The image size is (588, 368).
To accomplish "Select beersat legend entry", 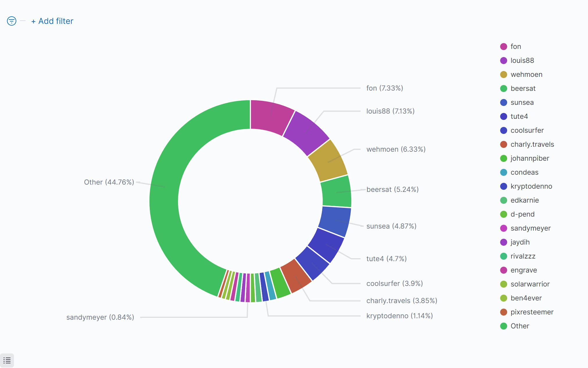I will (x=523, y=89).
